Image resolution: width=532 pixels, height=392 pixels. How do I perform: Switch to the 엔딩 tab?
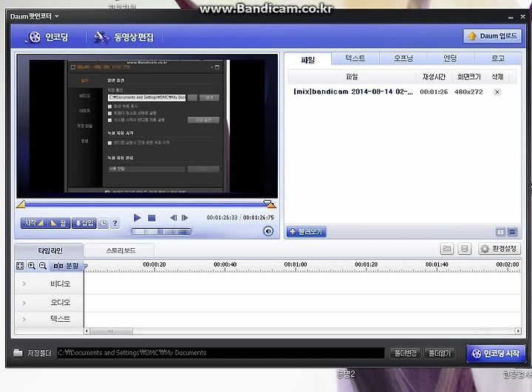(450, 58)
